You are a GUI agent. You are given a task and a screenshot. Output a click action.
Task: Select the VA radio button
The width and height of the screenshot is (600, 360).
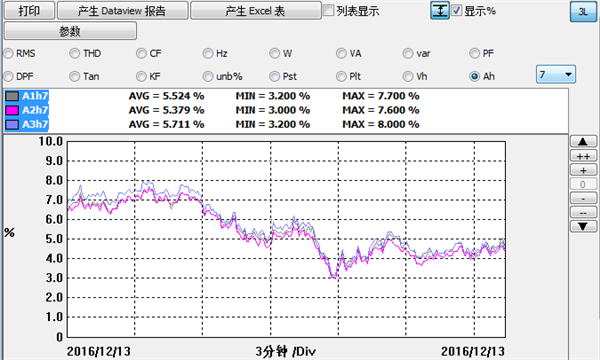pos(341,54)
